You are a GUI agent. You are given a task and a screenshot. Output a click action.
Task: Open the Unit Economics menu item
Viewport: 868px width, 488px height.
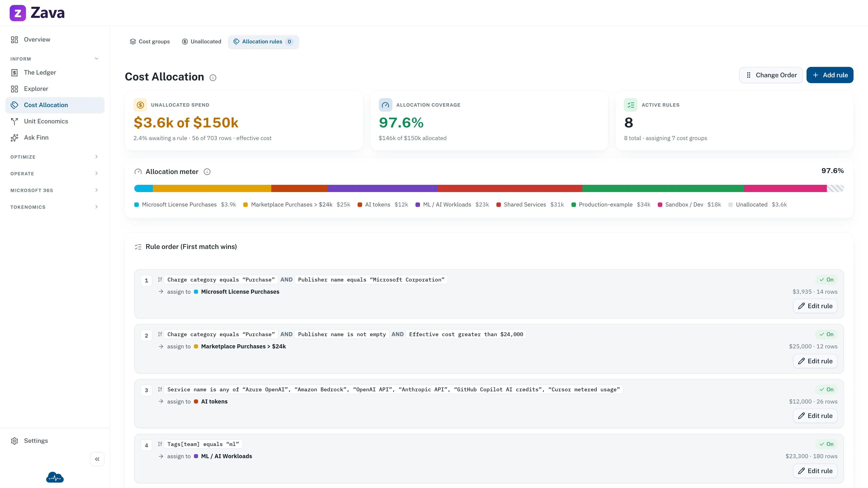[x=54, y=121]
